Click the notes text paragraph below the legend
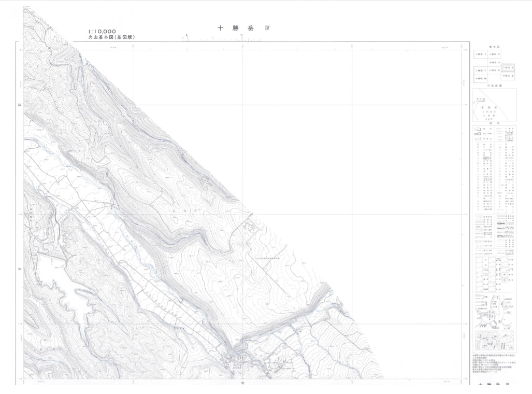The height and width of the screenshot is (394, 532). tap(492, 364)
